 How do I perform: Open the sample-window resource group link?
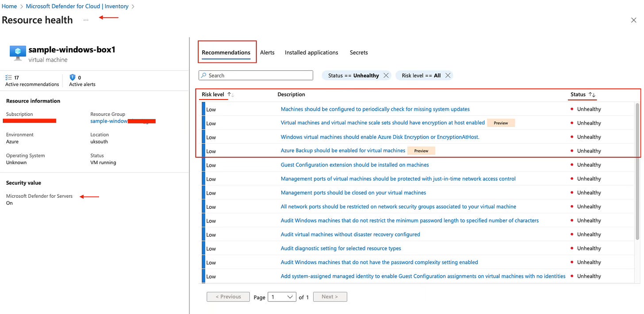click(109, 121)
